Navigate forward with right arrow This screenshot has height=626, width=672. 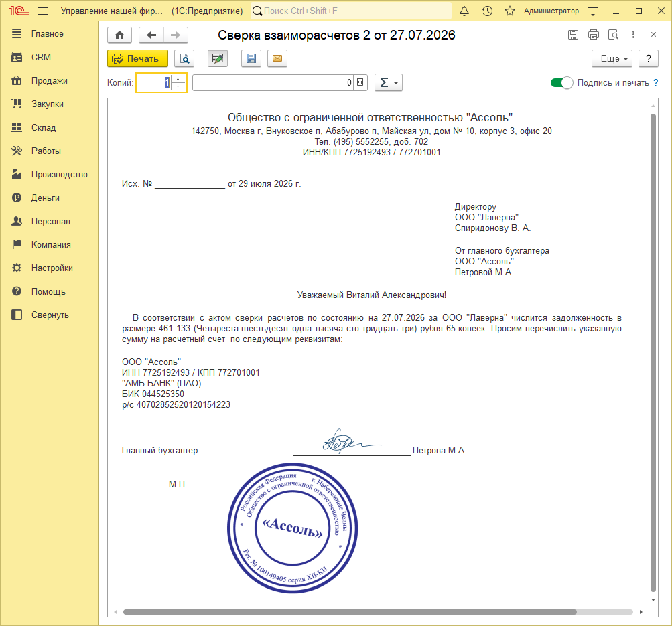(176, 35)
